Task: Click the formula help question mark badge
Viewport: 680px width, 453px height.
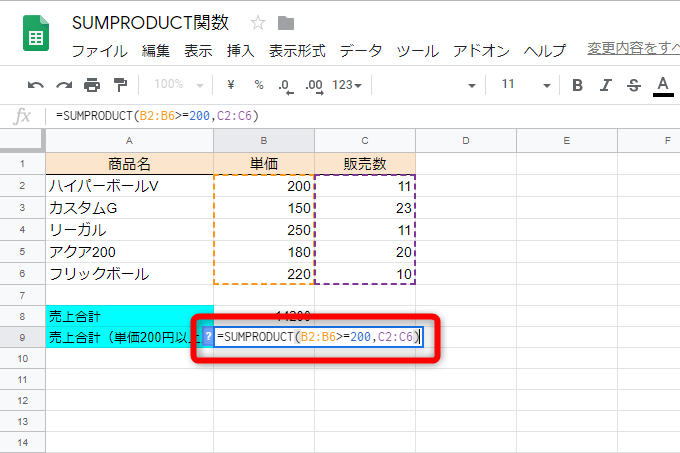Action: tap(208, 336)
